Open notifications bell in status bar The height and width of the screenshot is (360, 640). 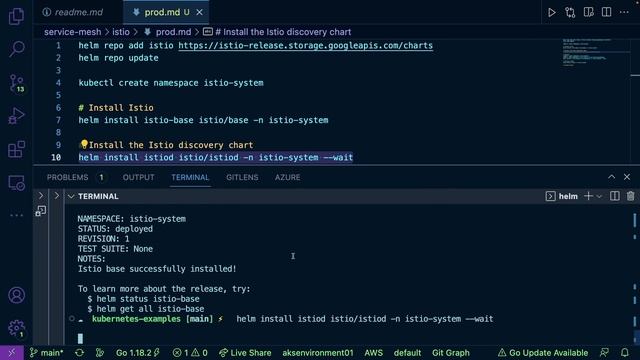point(624,353)
